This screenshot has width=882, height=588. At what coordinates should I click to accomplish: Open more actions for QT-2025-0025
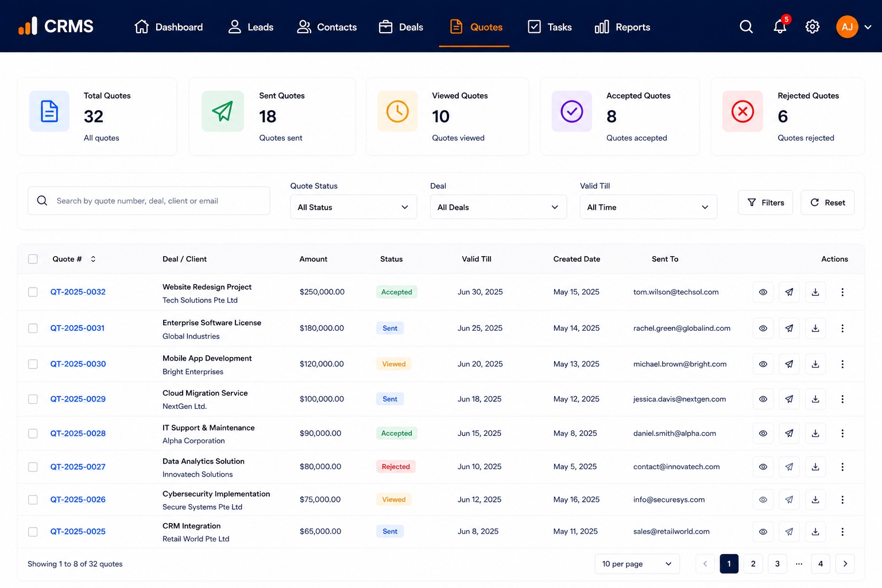click(x=842, y=532)
